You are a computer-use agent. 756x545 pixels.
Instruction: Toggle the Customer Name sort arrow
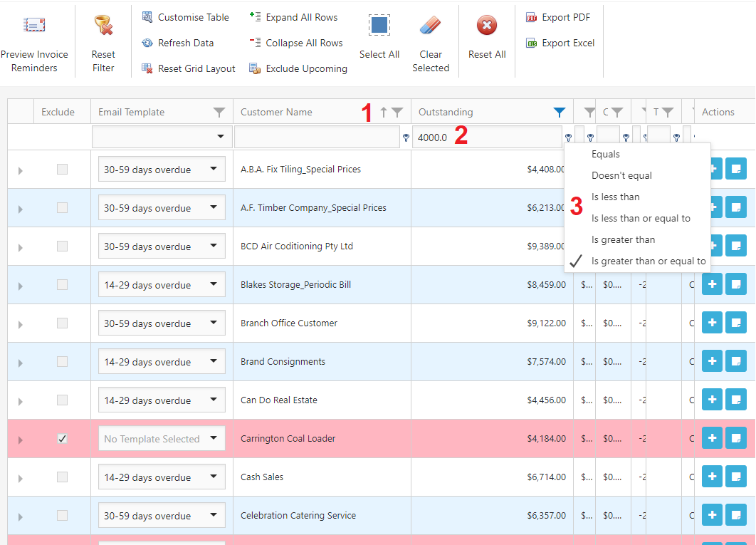[x=384, y=113]
